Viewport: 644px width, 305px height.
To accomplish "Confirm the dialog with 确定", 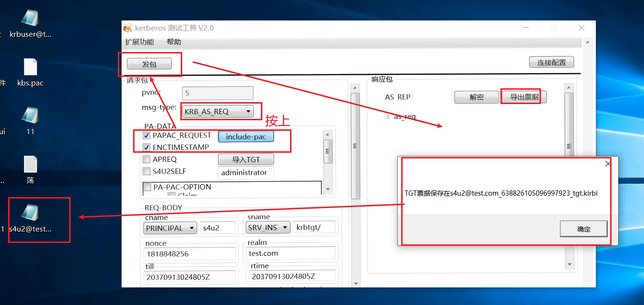I will (x=583, y=229).
